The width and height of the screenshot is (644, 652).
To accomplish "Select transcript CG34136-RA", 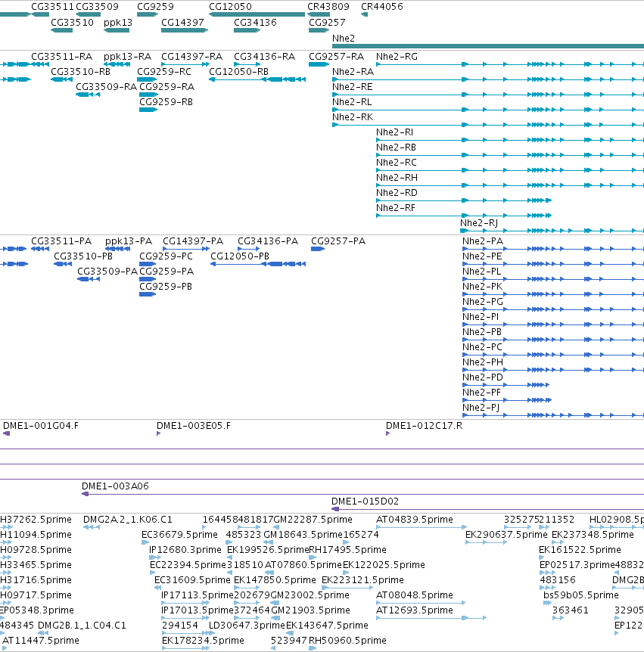I will pos(265,57).
